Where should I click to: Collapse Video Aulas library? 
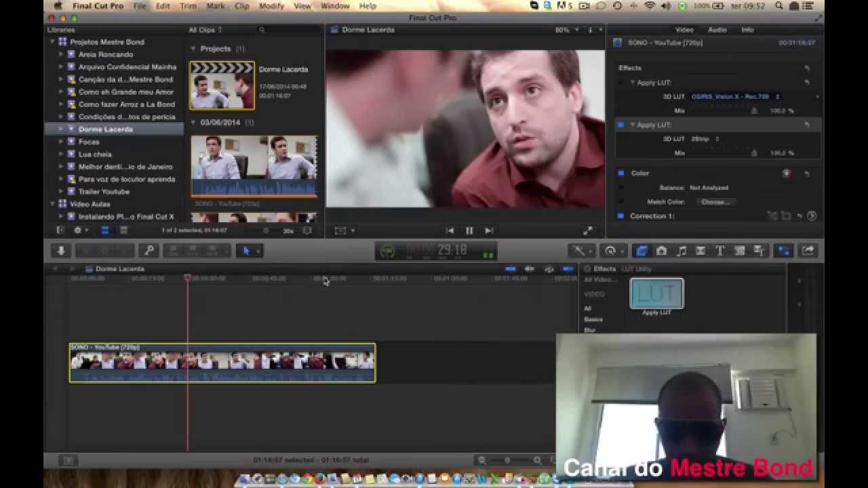pyautogui.click(x=52, y=204)
